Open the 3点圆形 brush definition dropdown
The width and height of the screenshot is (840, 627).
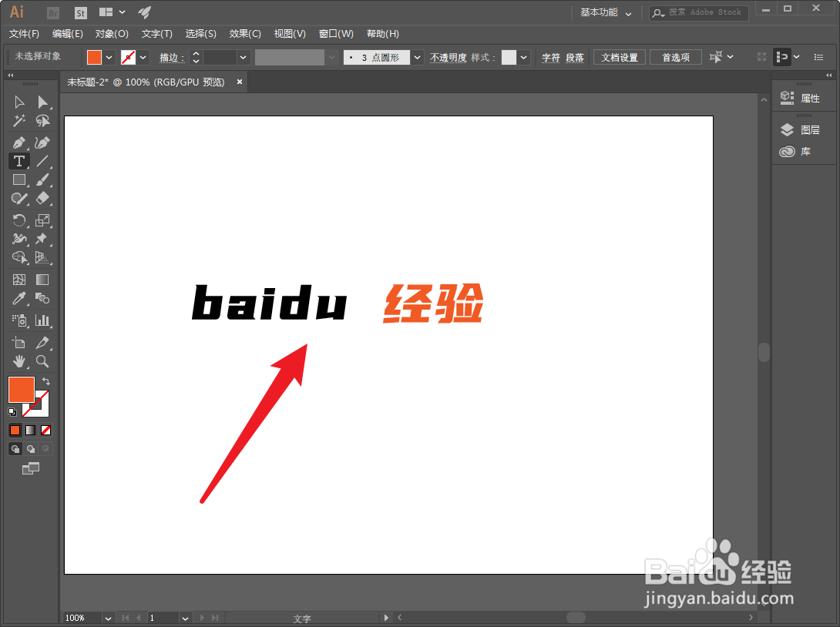418,57
